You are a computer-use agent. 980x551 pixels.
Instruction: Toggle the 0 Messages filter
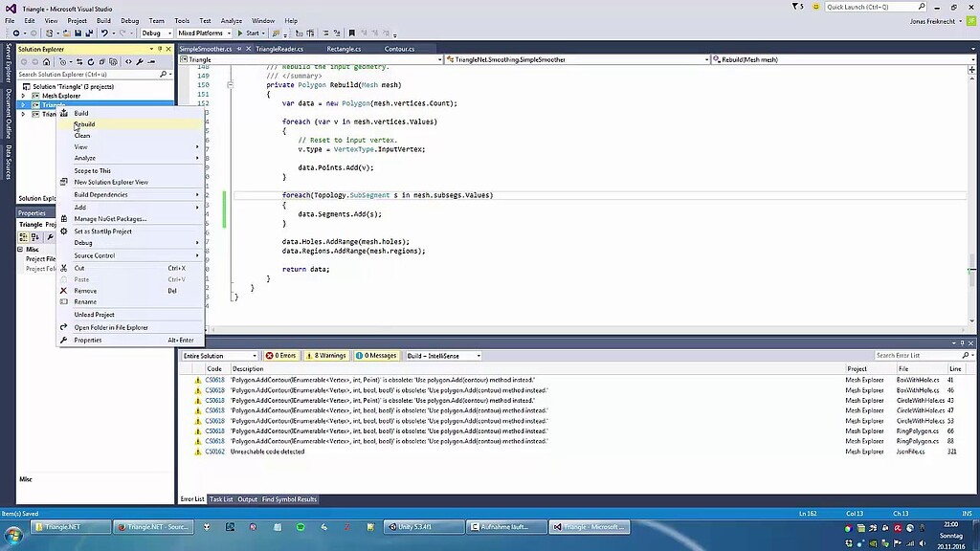pos(375,355)
